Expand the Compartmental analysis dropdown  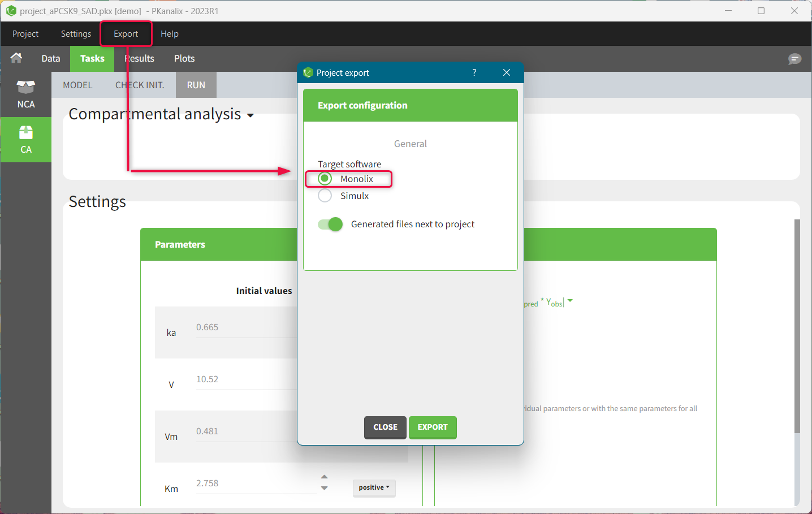[x=250, y=115]
